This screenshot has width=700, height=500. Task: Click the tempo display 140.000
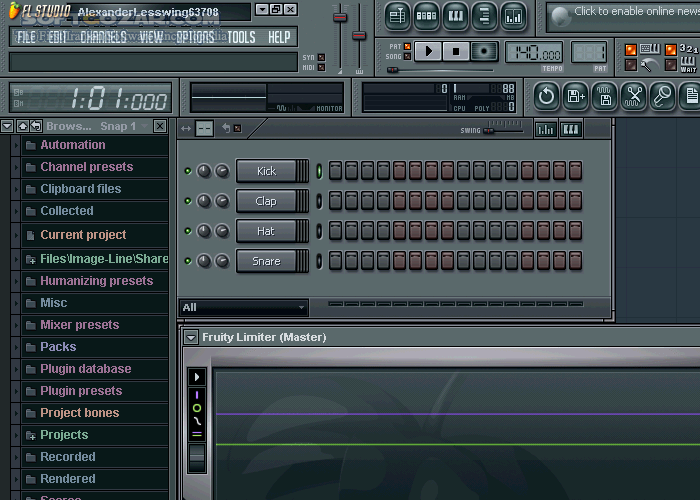click(534, 53)
